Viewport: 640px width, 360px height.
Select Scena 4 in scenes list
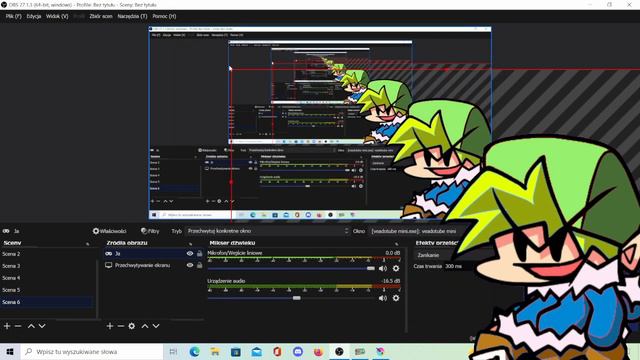click(48, 278)
